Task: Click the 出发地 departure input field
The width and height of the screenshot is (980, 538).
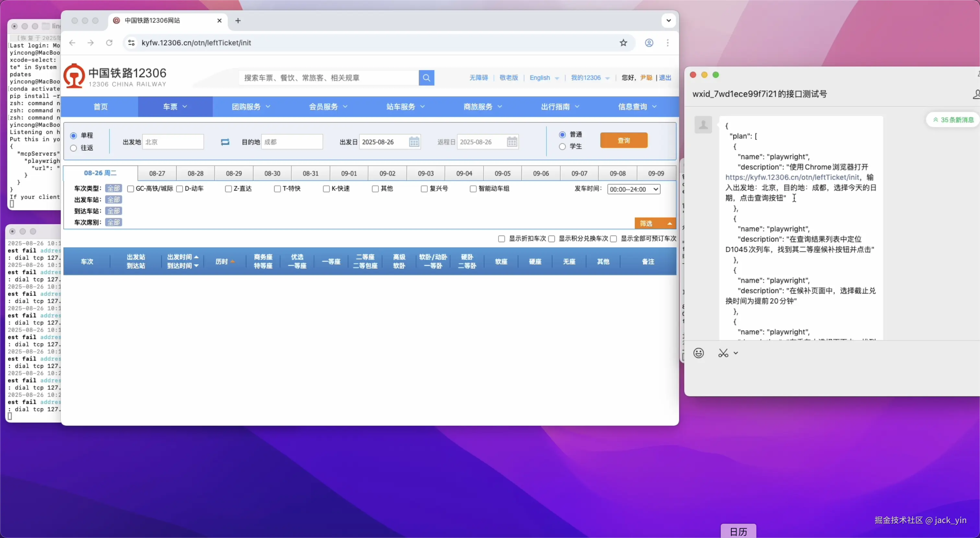Action: point(173,142)
